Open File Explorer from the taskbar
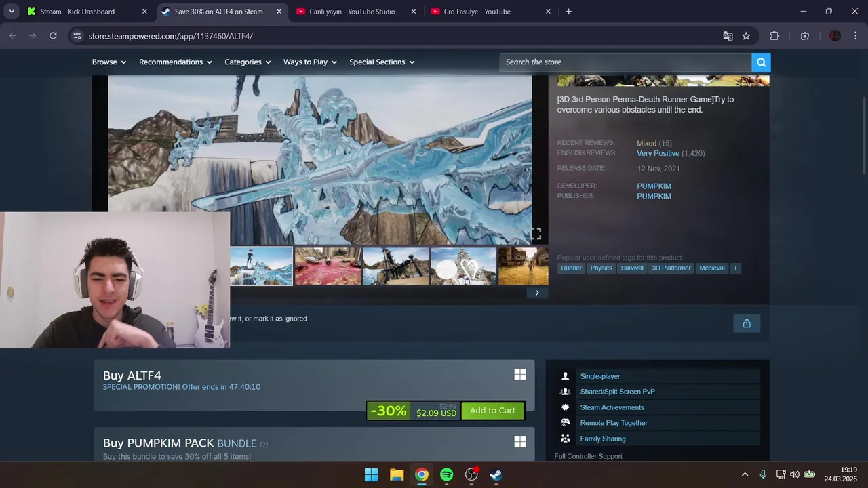868x488 pixels. pyautogui.click(x=397, y=474)
